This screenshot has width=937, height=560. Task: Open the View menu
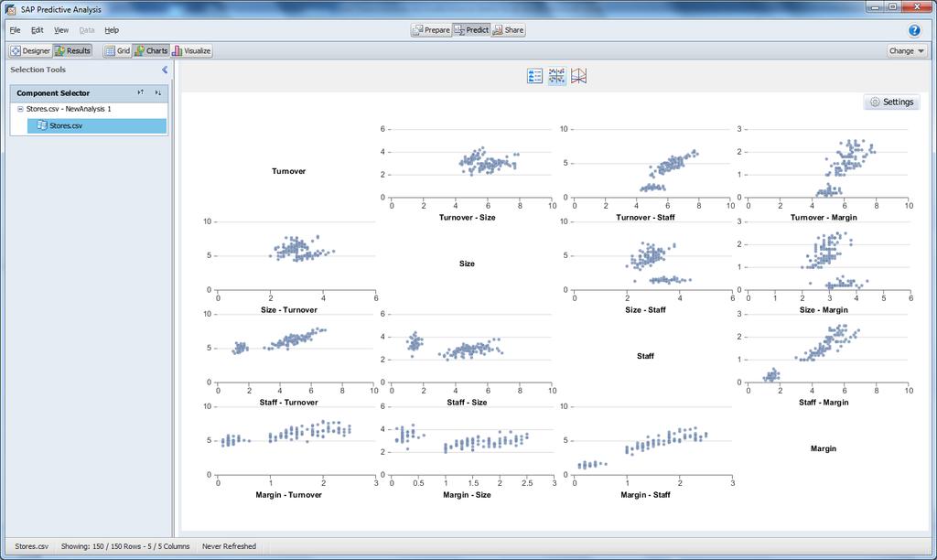pyautogui.click(x=61, y=30)
